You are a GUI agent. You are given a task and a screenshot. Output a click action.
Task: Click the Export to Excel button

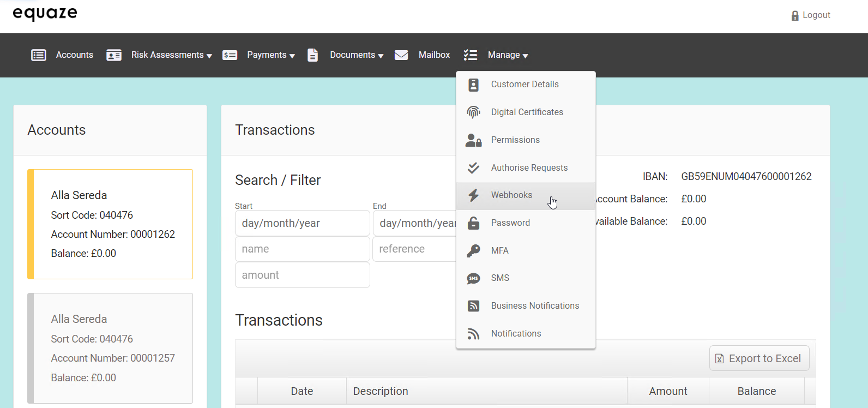[x=759, y=358]
